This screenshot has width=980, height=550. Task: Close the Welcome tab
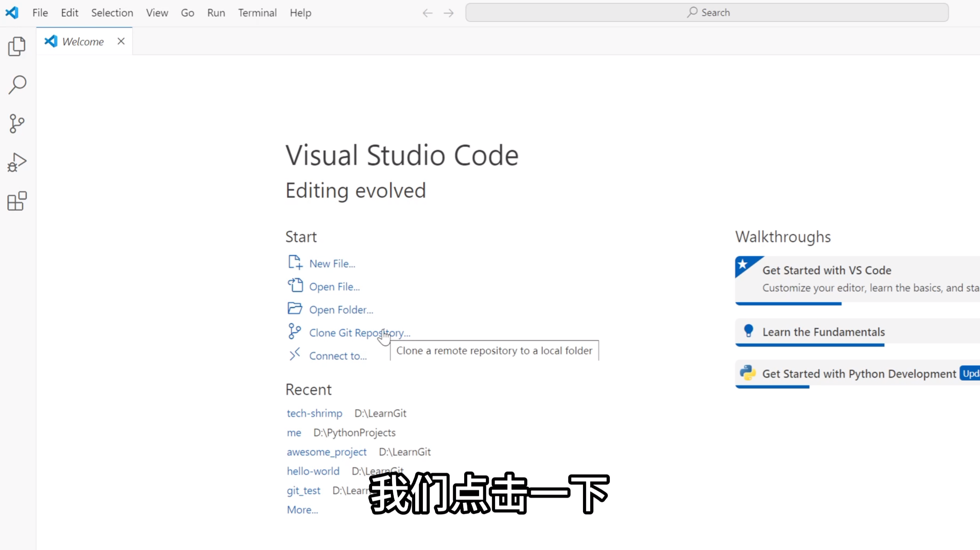tap(121, 41)
